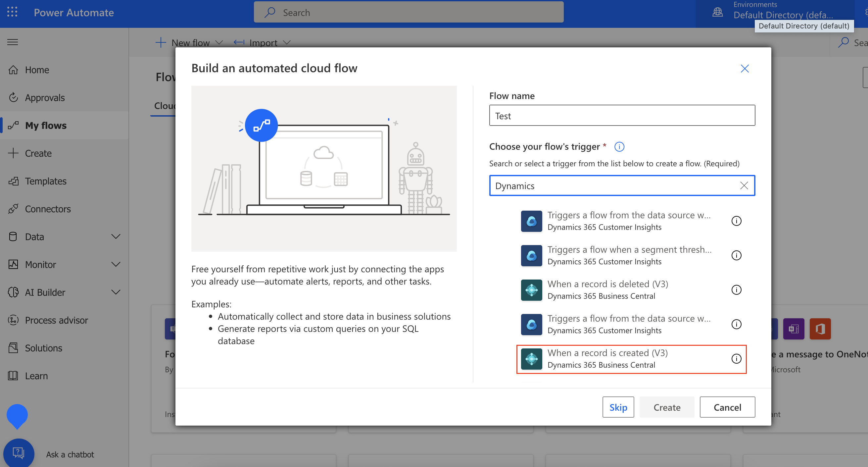Viewport: 868px width, 467px height.
Task: Close the build flow dialog
Action: pos(744,69)
